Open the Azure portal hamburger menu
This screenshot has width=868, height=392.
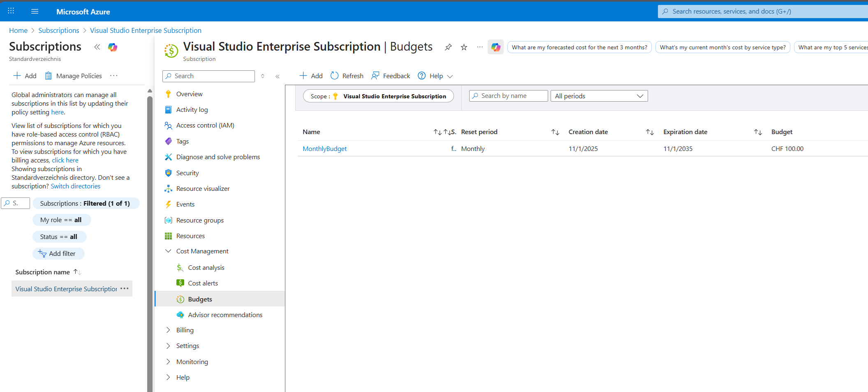click(35, 12)
